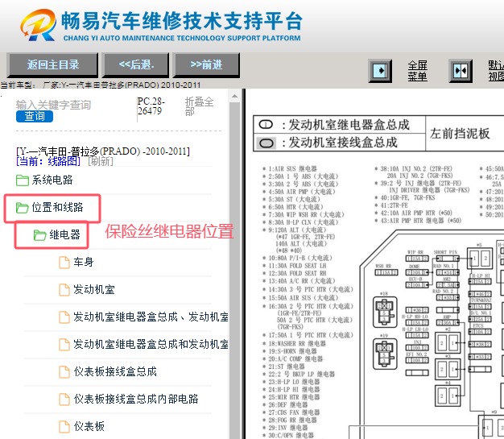
Task: Click the shaded oval legend symbol
Action: click(266, 143)
